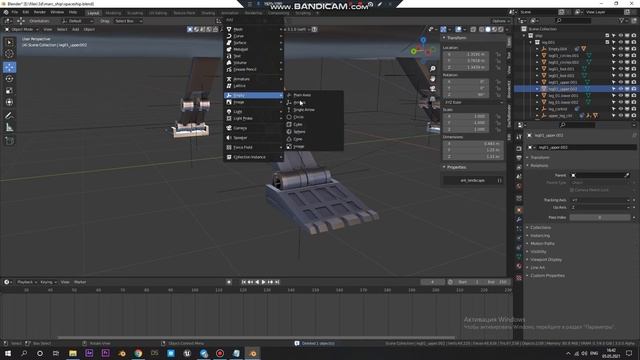The height and width of the screenshot is (360, 640).
Task: Choose Sphere empty type
Action: tap(313, 132)
